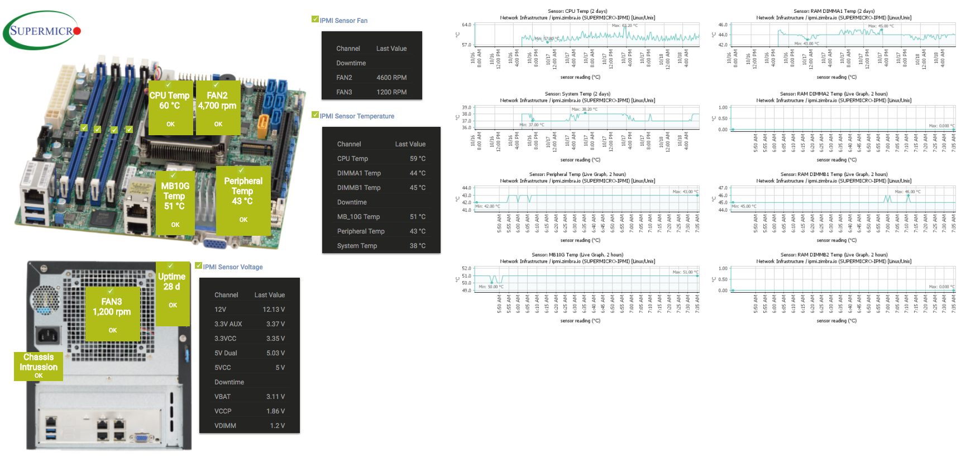Click the 3.35 V value
980x466 pixels.
(276, 339)
